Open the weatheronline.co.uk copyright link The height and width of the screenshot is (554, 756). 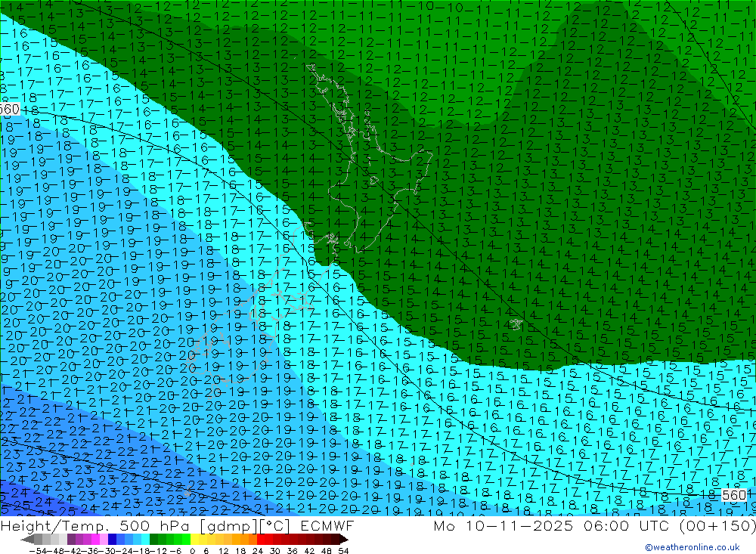coord(692,547)
